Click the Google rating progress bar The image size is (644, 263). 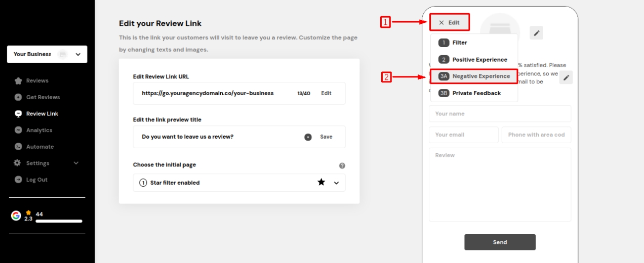pos(59,221)
